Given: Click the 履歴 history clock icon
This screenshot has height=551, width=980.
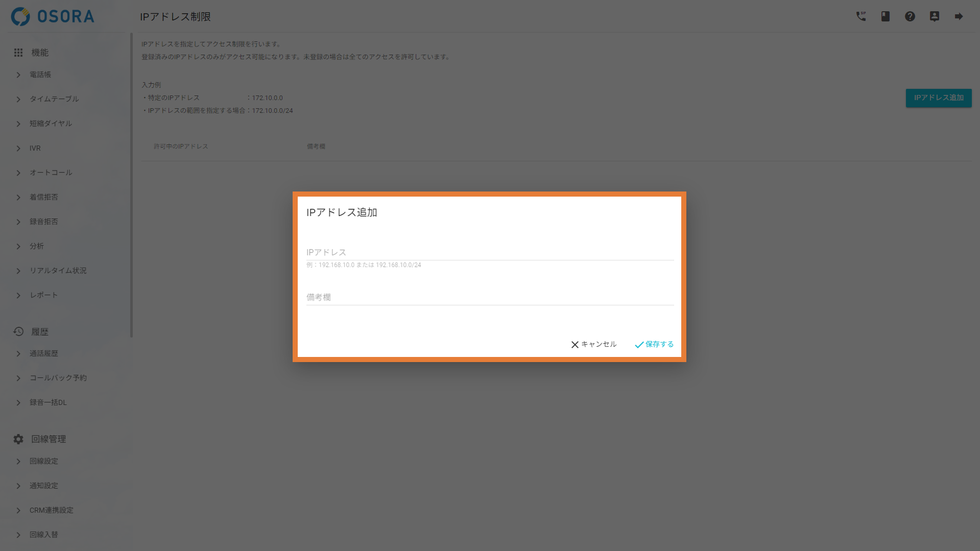Looking at the screenshot, I should coord(18,331).
